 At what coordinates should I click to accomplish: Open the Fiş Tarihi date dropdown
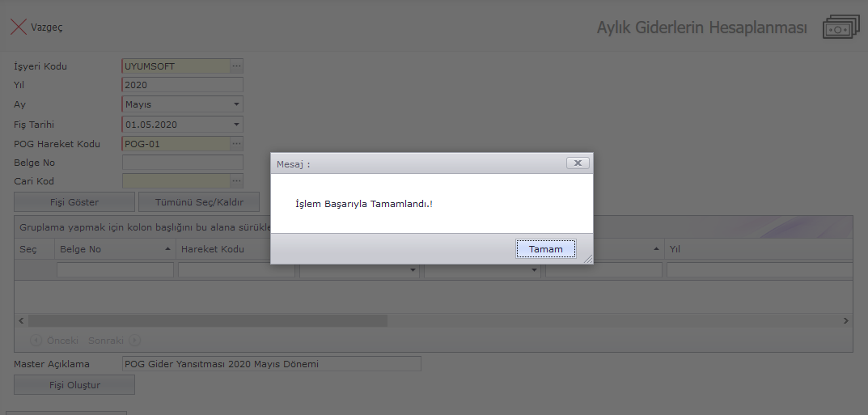click(x=236, y=125)
